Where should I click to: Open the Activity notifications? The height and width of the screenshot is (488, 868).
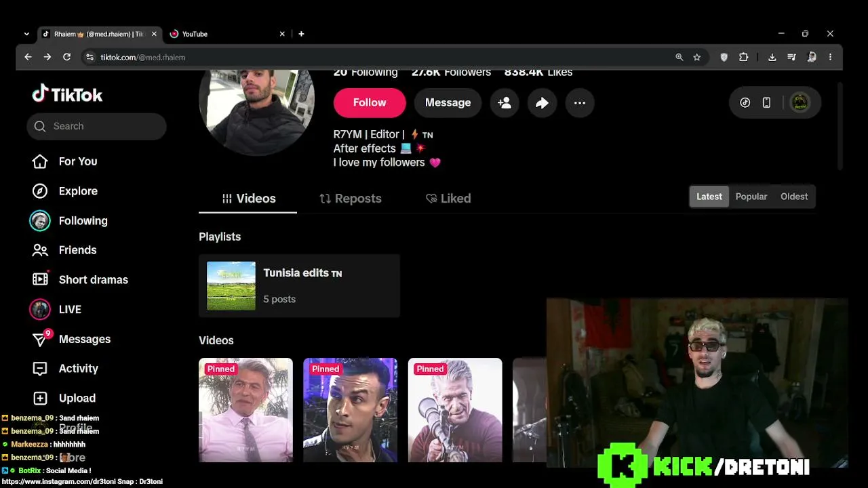pos(65,369)
